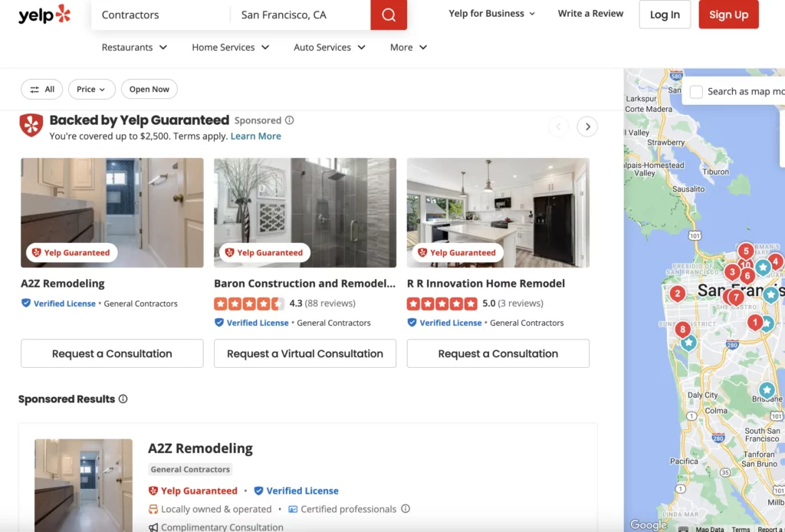This screenshot has width=785, height=532.
Task: Click map pin number 2
Action: (x=678, y=294)
